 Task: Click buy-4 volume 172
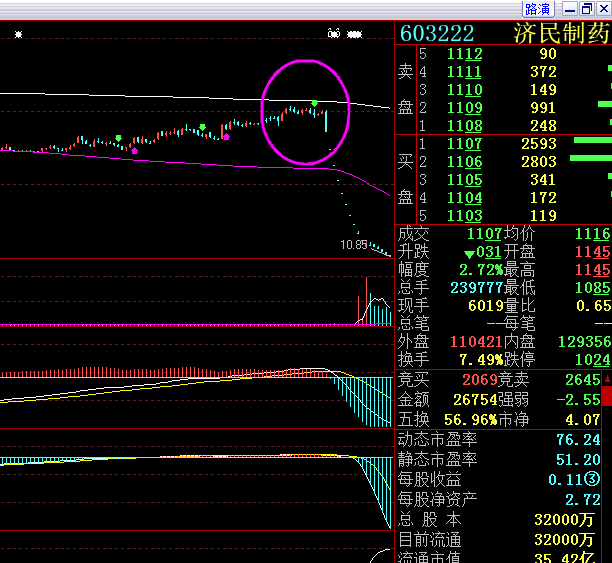[543, 198]
